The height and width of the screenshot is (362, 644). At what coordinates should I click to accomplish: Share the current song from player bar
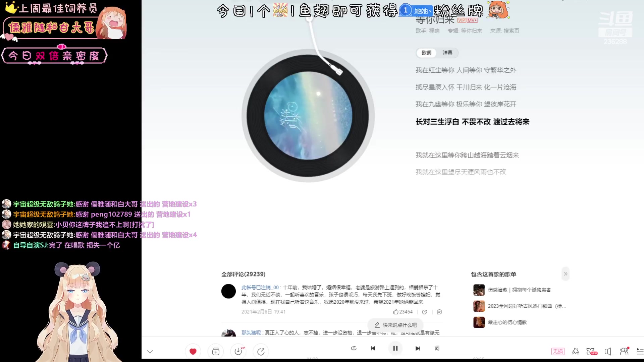coord(261,351)
